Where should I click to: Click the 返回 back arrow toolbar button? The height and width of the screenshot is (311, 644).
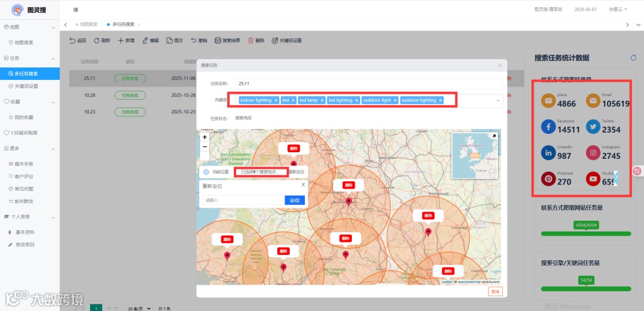click(x=78, y=41)
